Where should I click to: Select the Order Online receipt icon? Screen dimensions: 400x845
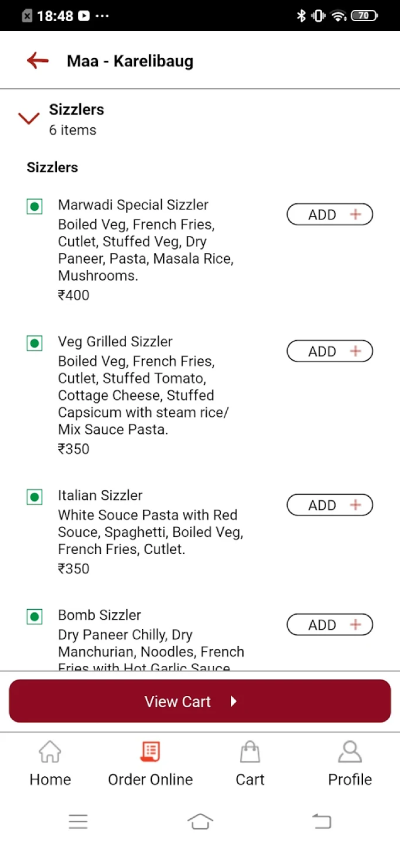[150, 751]
